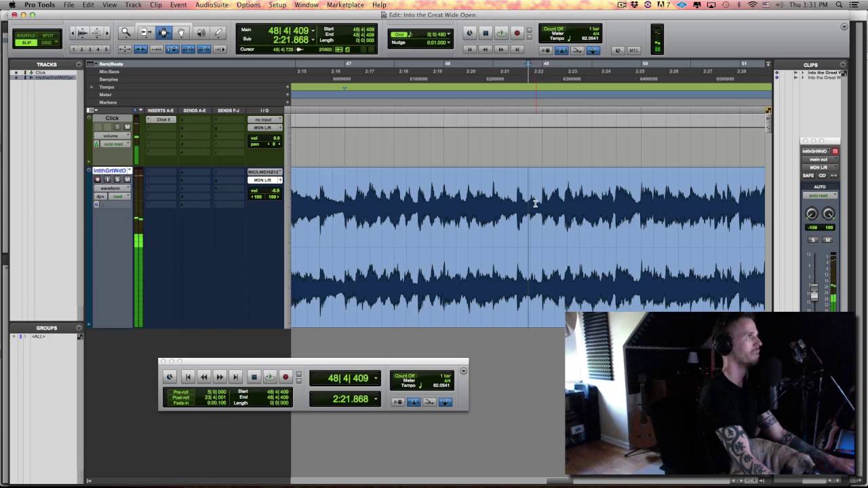Open Spotlight search in menu bar
Image resolution: width=868 pixels, height=488 pixels.
pyautogui.click(x=840, y=5)
